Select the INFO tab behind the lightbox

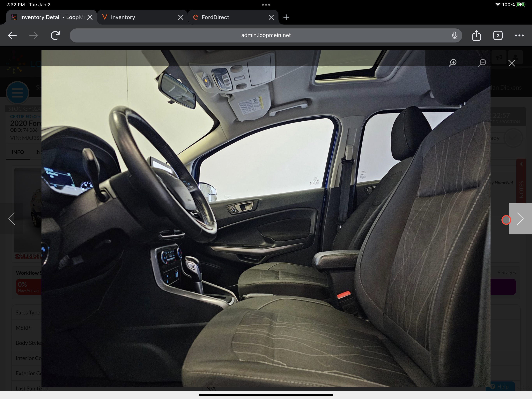coord(18,152)
